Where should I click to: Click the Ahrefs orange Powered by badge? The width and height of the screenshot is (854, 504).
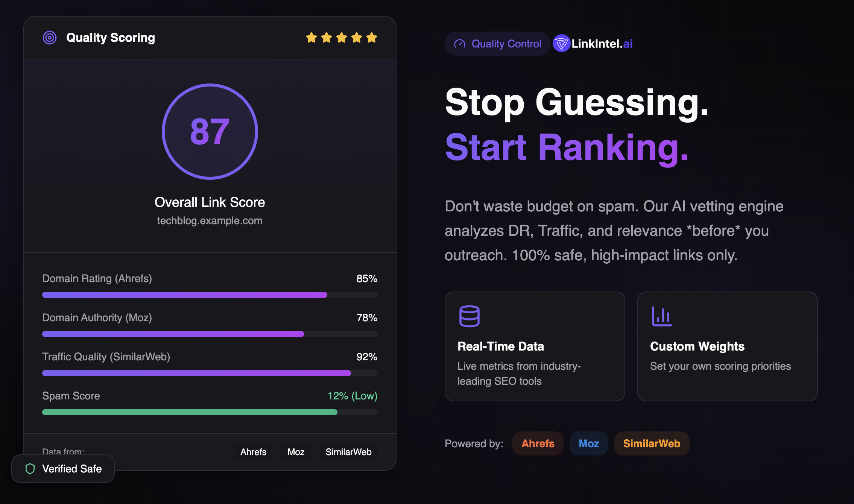[x=538, y=443]
